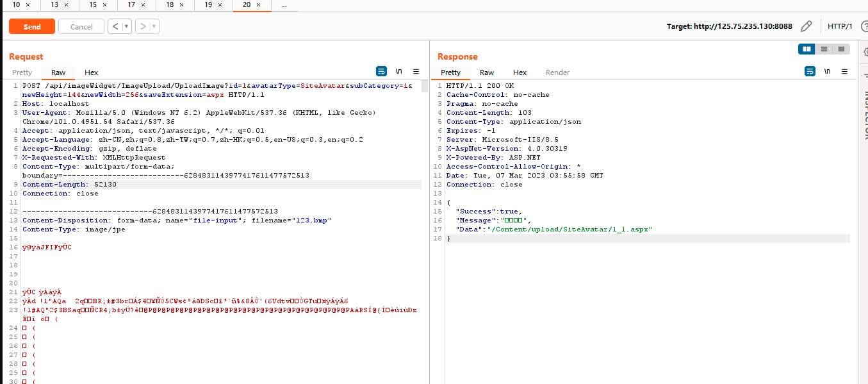Image resolution: width=868 pixels, height=384 pixels.
Task: Switch to Repeater tab 19
Action: point(208,4)
